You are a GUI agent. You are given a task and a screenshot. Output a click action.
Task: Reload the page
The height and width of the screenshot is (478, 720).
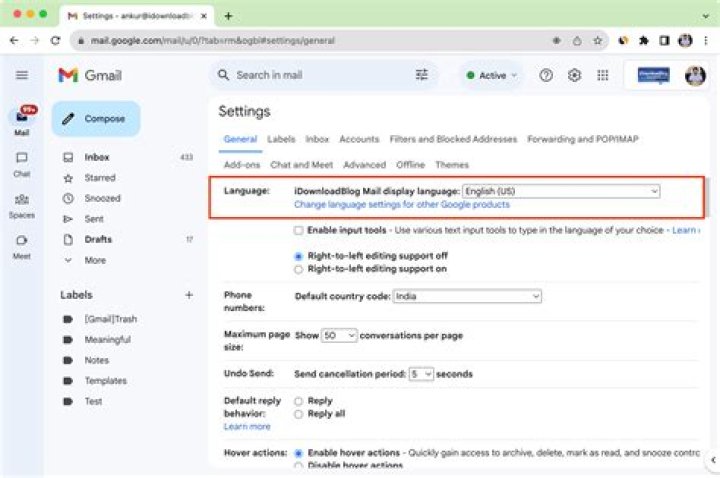[56, 40]
